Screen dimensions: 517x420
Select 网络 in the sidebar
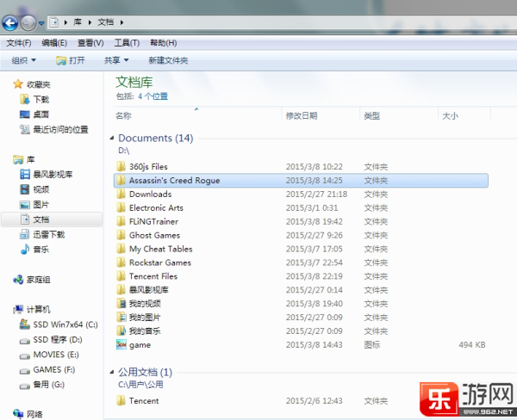pos(28,414)
